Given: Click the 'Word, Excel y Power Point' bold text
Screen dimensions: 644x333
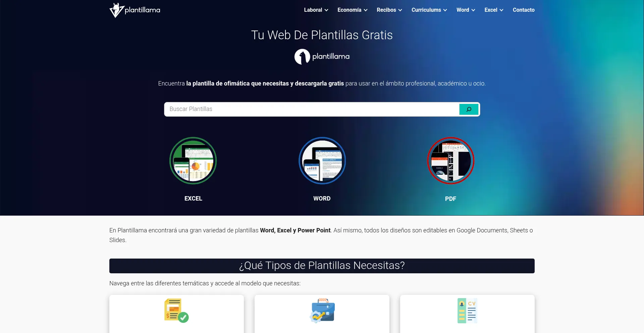Looking at the screenshot, I should tap(295, 230).
